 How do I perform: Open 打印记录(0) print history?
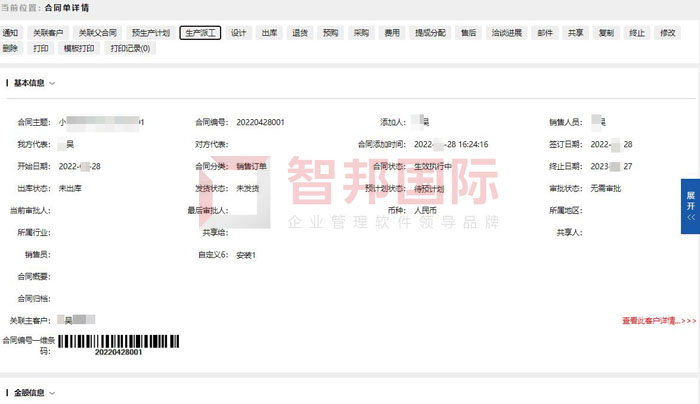pos(130,48)
